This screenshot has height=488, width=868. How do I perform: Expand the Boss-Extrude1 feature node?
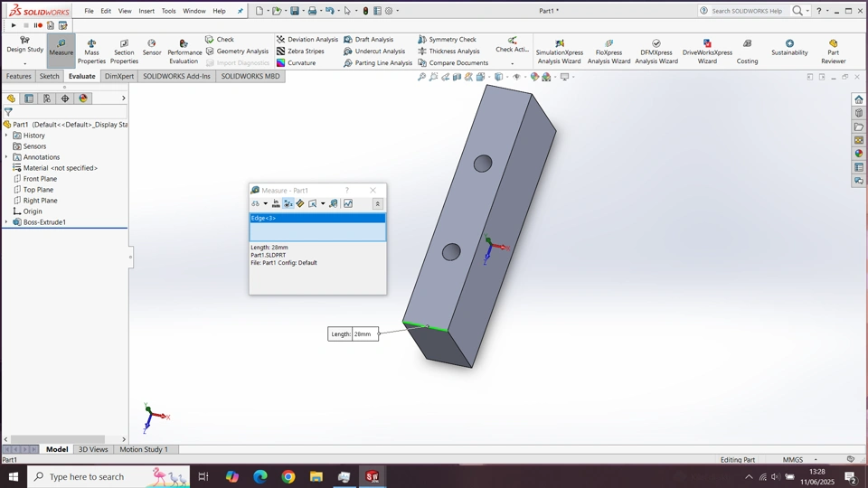point(6,222)
